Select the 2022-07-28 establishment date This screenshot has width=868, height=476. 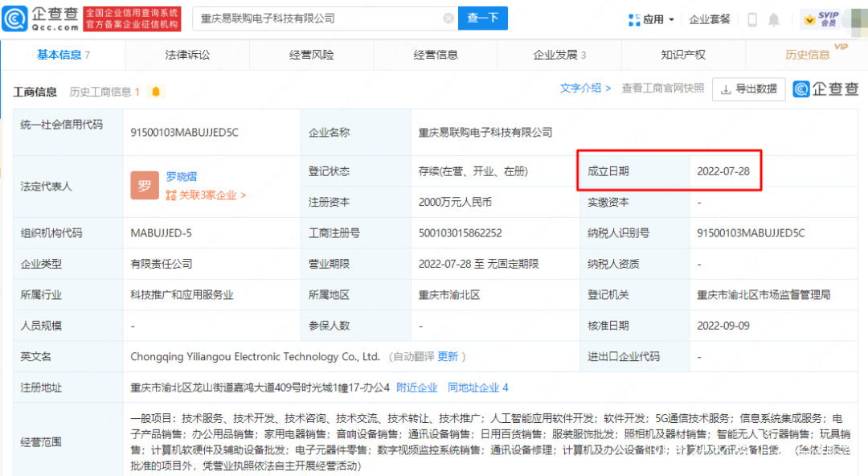click(x=723, y=171)
